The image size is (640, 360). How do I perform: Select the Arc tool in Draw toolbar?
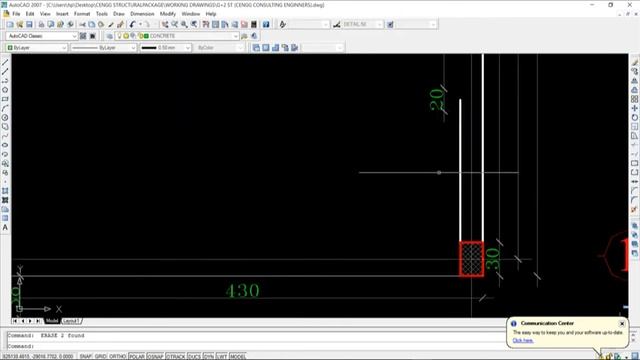point(5,108)
